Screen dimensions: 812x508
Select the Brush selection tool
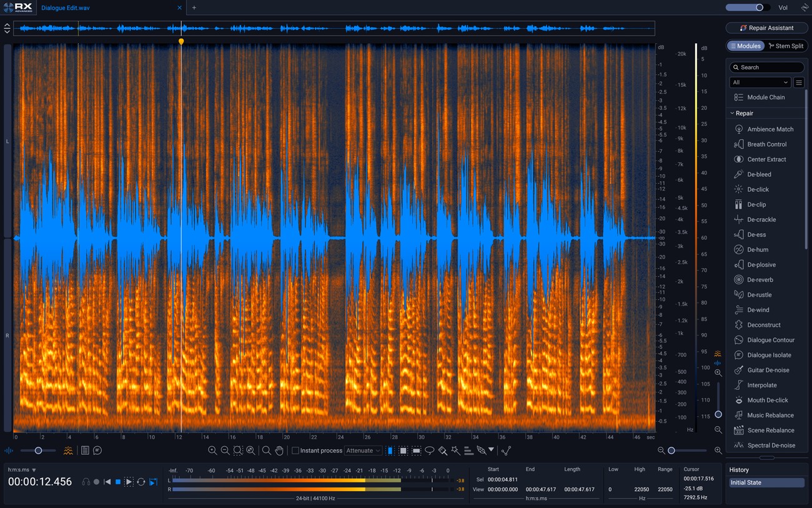(443, 450)
